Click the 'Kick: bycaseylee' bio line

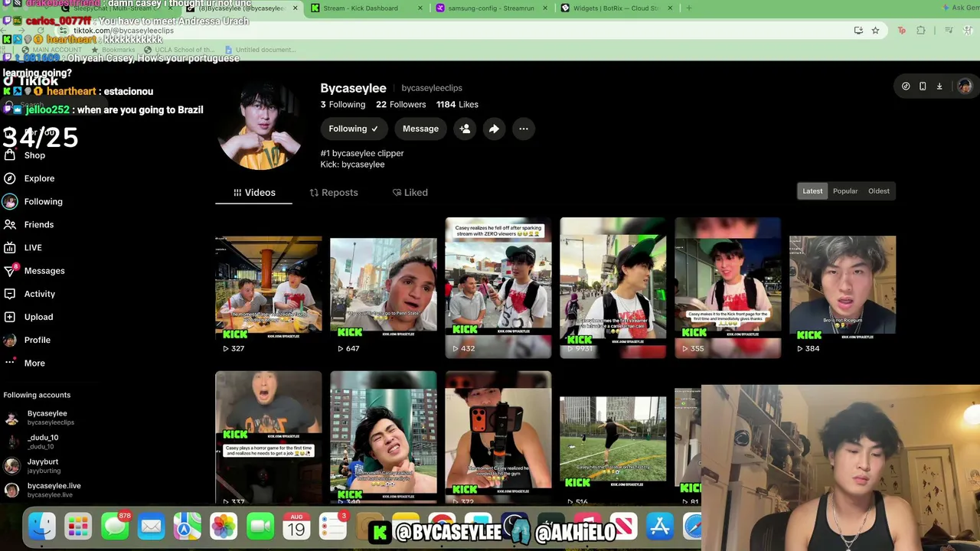[353, 165]
